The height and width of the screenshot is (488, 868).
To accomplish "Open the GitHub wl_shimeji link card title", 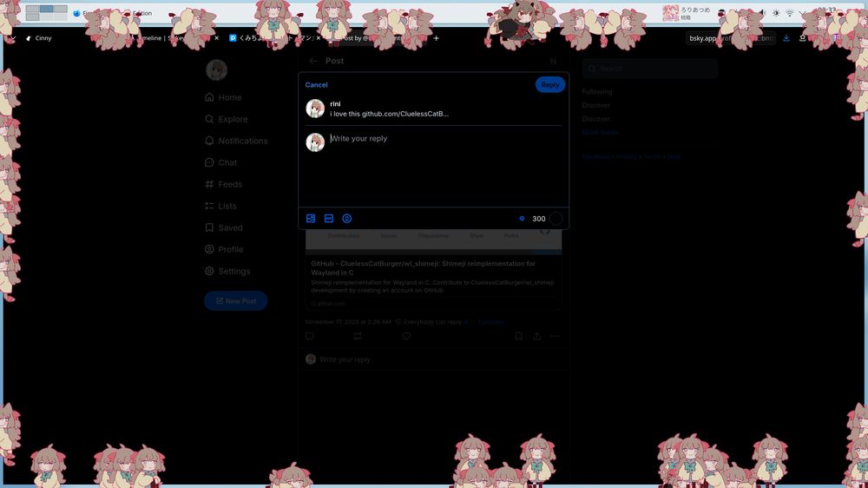I will point(423,268).
